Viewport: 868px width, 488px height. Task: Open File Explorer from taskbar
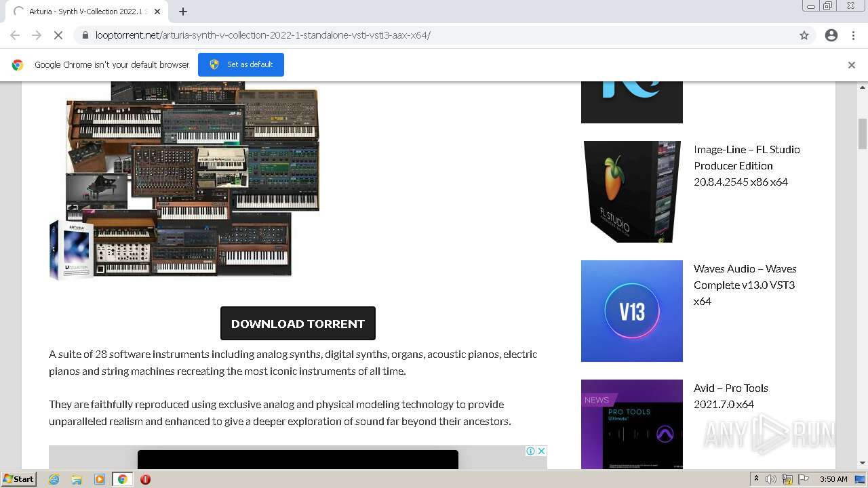point(77,479)
